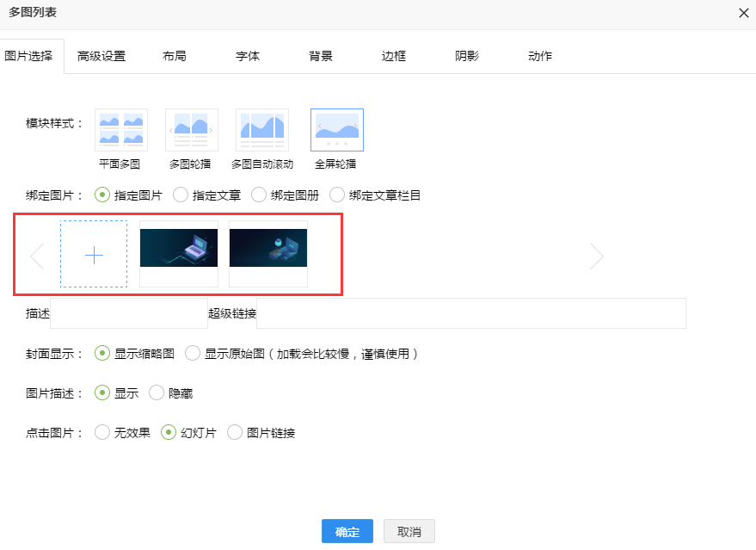Show next images with right arrow
Screen dimensions: 756x550
point(597,256)
